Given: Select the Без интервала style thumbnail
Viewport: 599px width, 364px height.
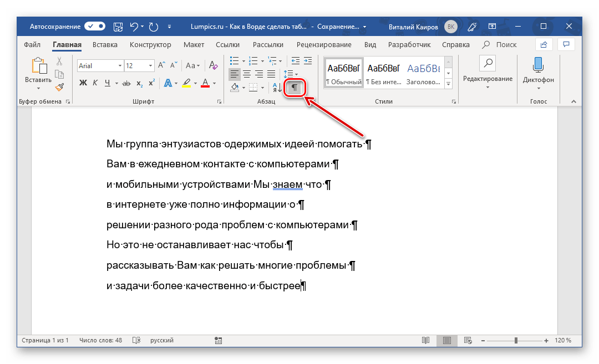Looking at the screenshot, I should click(x=383, y=73).
